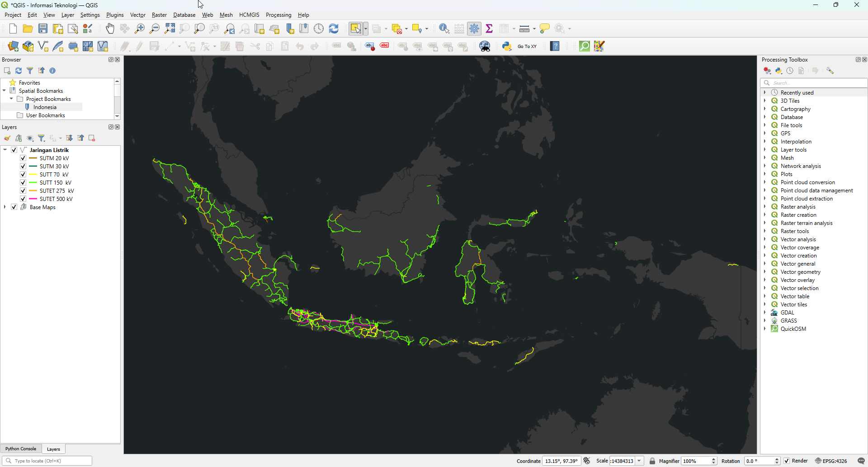Open the Scale dropdown in status bar
Image resolution: width=868 pixels, height=467 pixels.
pos(639,461)
